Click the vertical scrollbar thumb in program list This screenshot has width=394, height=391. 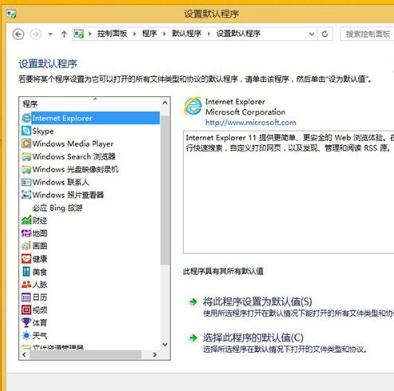pyautogui.click(x=165, y=190)
